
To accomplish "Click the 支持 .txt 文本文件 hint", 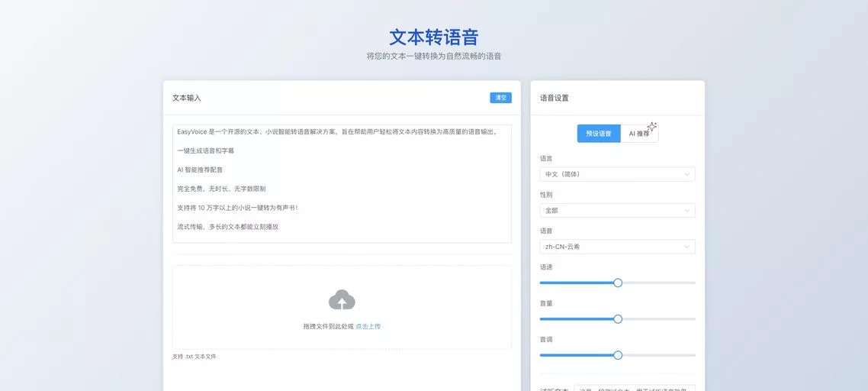I will (x=194, y=357).
